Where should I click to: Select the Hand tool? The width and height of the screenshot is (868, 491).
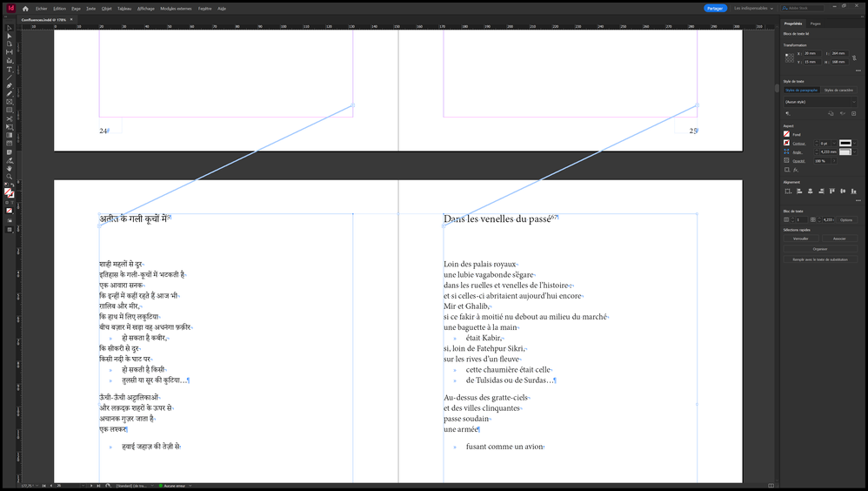(x=10, y=169)
